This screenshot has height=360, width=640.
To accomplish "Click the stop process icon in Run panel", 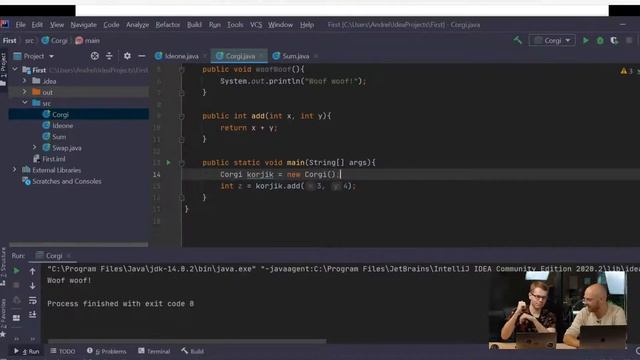I will (x=16, y=285).
